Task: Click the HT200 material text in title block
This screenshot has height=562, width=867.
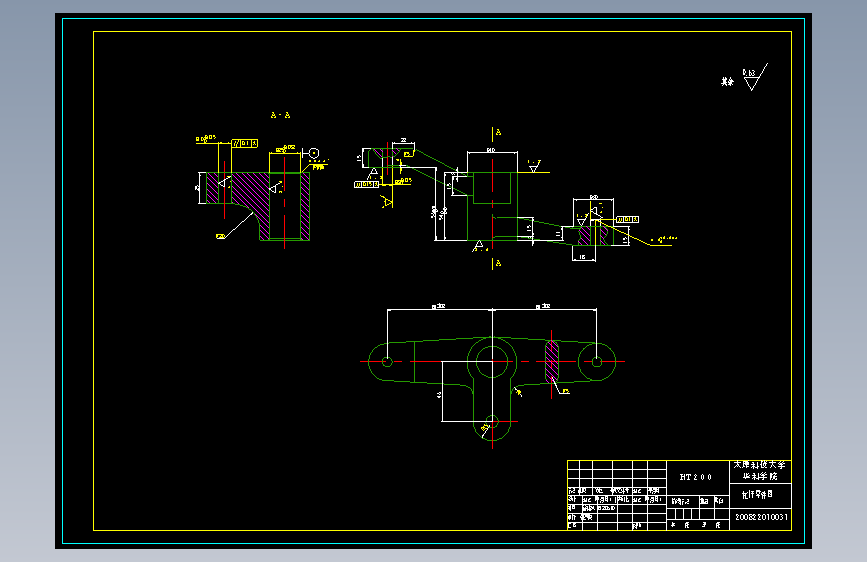Action: (696, 477)
